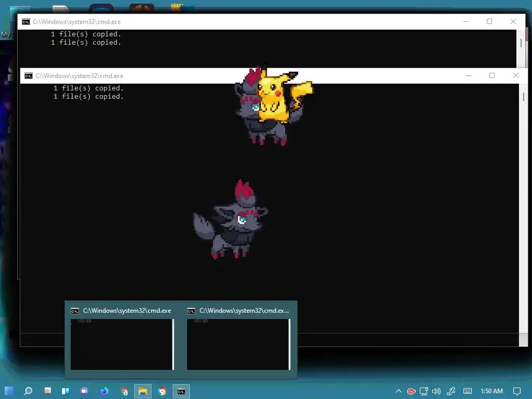
Task: Open the network status tray icon
Action: click(x=424, y=391)
